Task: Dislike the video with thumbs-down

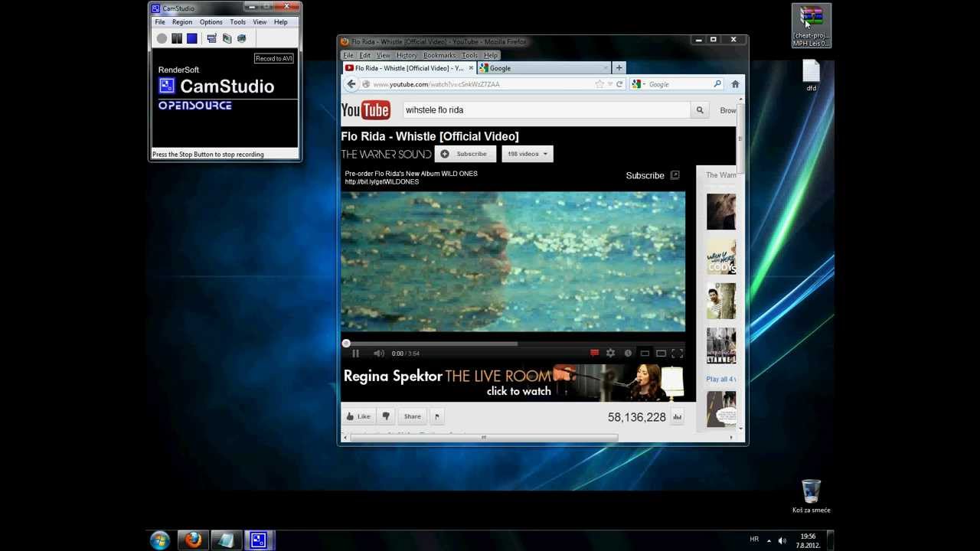Action: [x=386, y=416]
